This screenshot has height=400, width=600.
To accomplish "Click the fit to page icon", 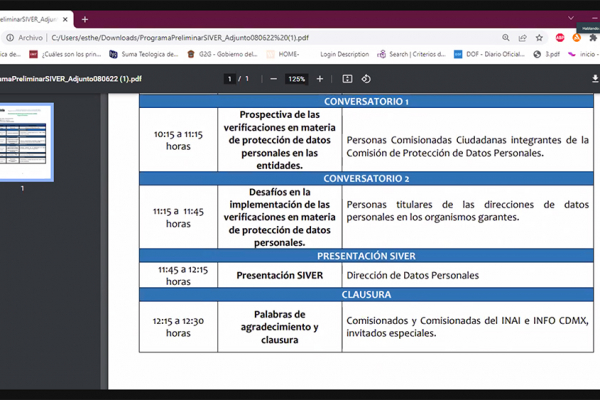I will coord(347,79).
